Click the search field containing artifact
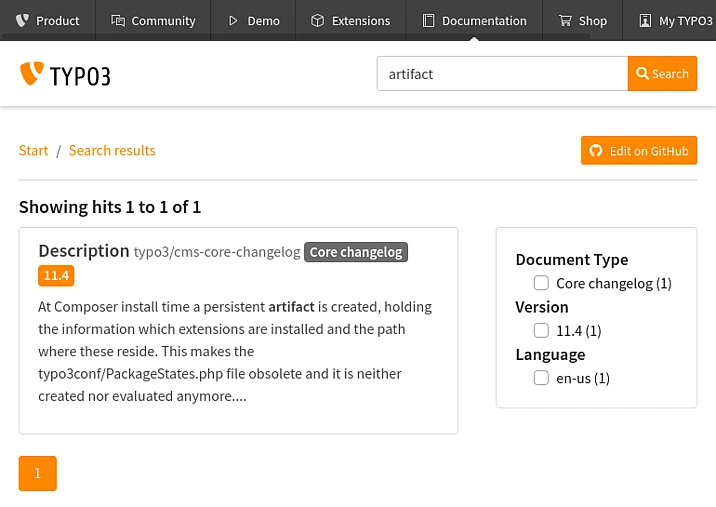 tap(501, 74)
